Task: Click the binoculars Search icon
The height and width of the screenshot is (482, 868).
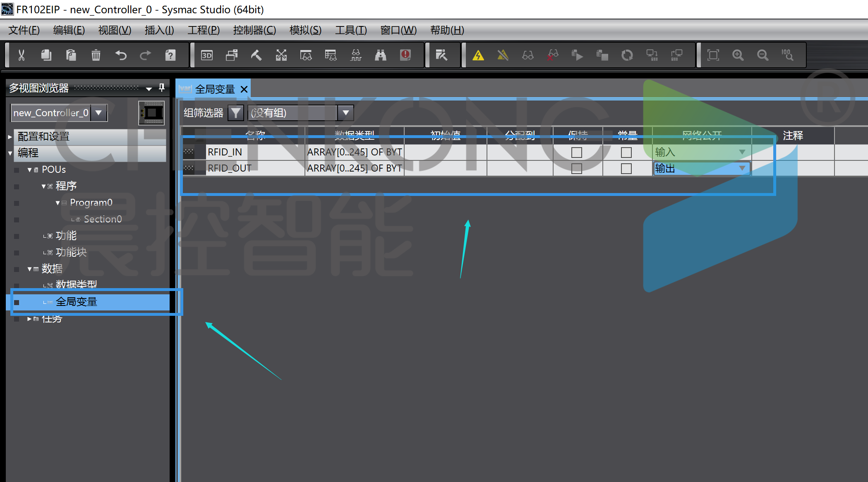Action: tap(381, 55)
